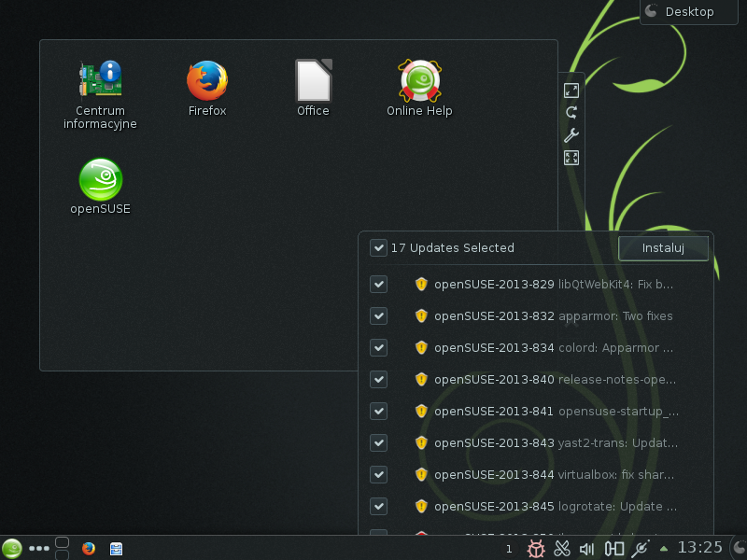This screenshot has height=560, width=747.
Task: Click the rotate icon on the widget handle
Action: pyautogui.click(x=571, y=113)
